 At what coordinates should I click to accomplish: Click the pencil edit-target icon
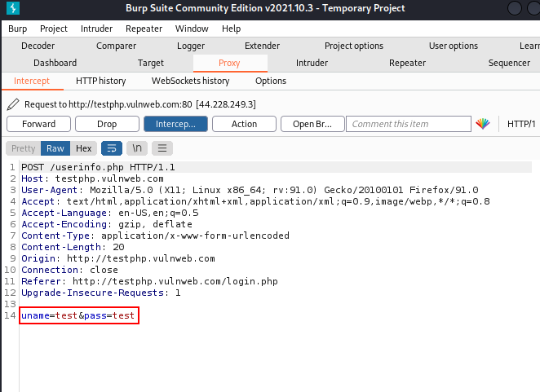(13, 104)
